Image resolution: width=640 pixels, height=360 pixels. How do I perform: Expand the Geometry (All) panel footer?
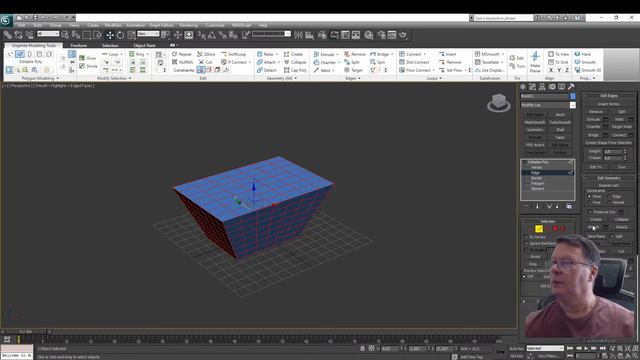(282, 78)
